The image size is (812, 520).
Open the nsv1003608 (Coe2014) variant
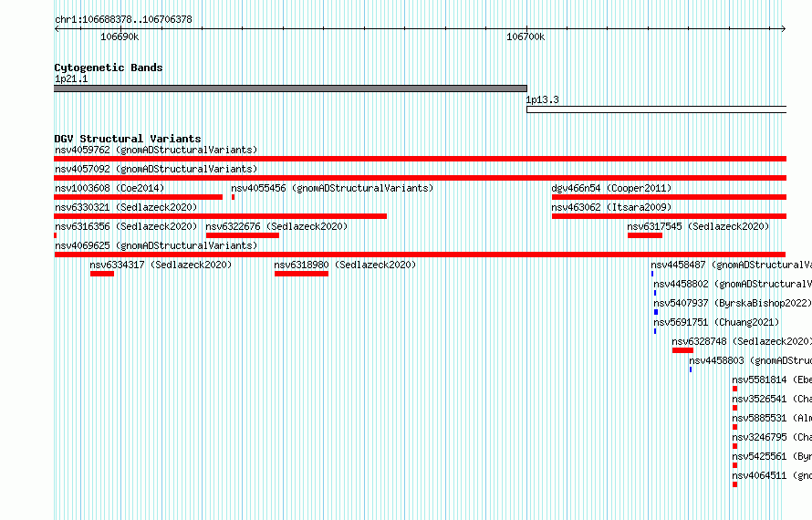tap(109, 188)
